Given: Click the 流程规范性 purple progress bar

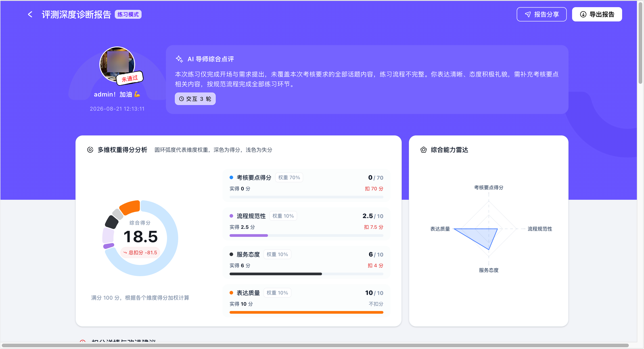Looking at the screenshot, I should tap(249, 235).
